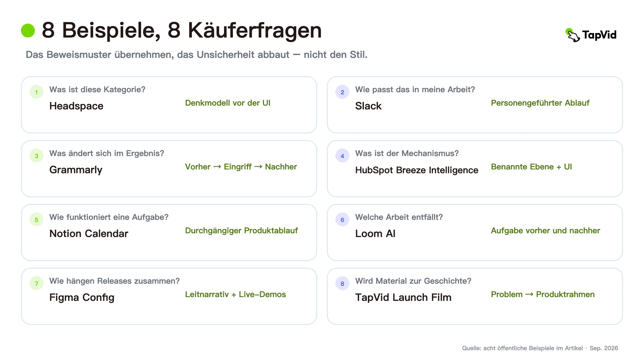Click the question 'Was ist diese Kategorie?'
Screen dimensions: 644x362
[97, 90]
